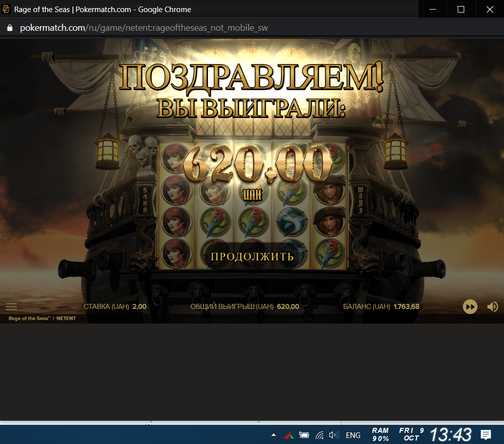Minimize the Chrome game window
Image resolution: width=504 pixels, height=444 pixels.
[433, 9]
